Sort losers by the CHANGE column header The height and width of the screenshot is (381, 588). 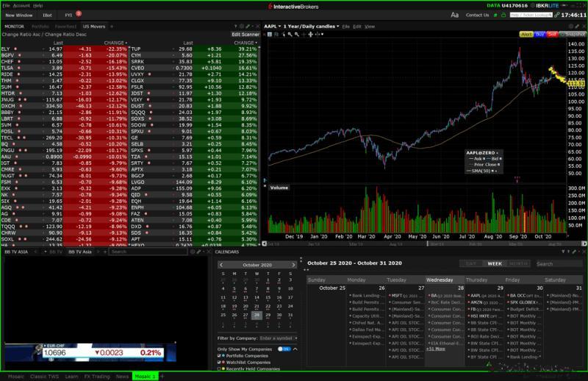pos(115,43)
